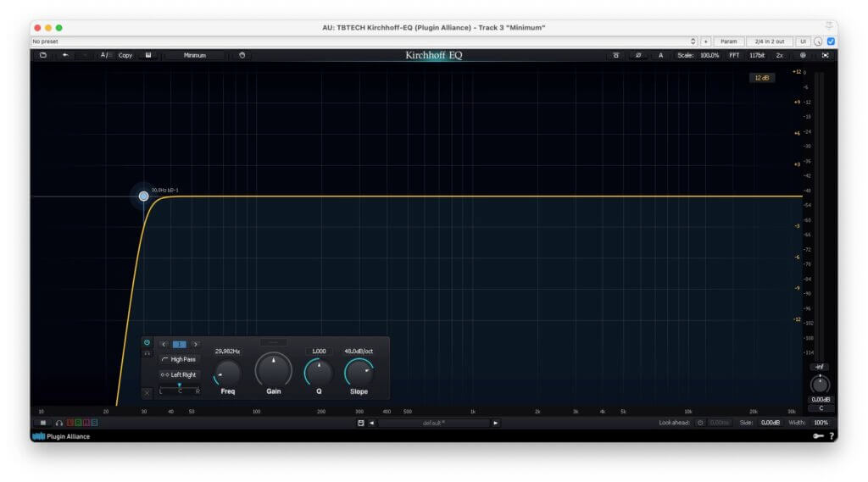Click the headphones solo-listen icon

pyautogui.click(x=59, y=423)
